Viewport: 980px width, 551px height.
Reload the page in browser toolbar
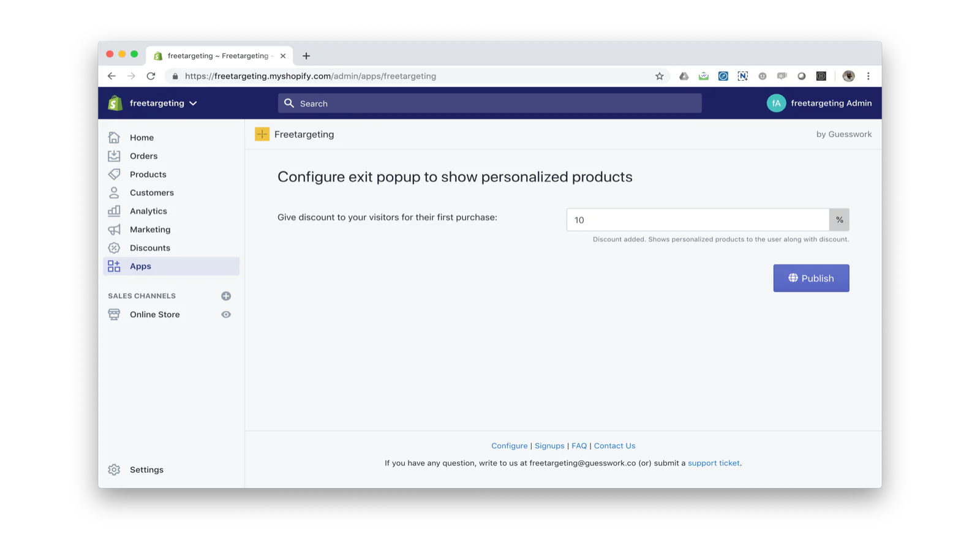point(151,76)
